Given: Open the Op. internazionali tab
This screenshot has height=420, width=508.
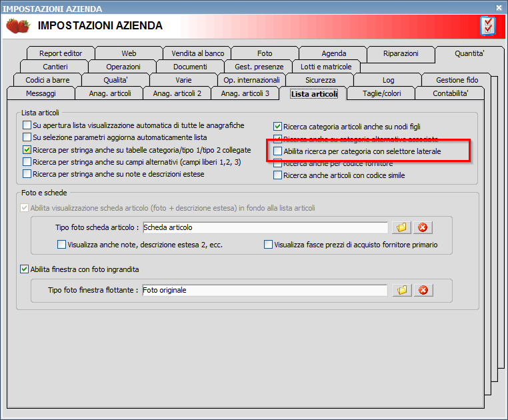Looking at the screenshot, I should pyautogui.click(x=251, y=80).
